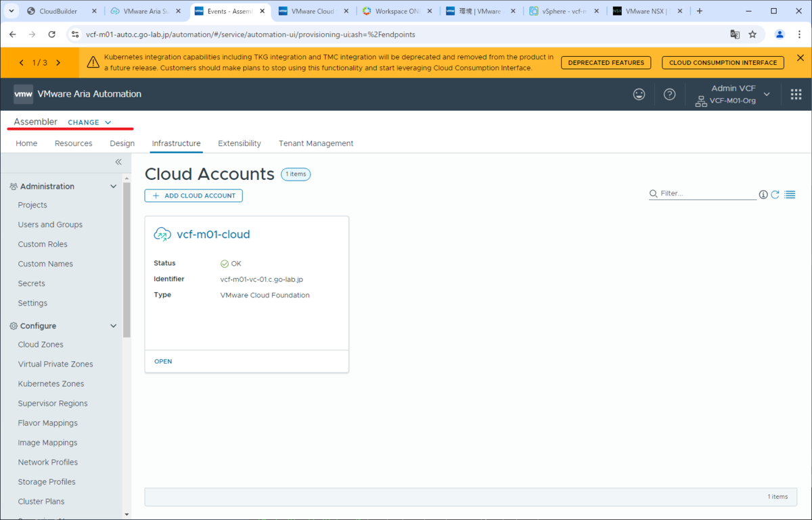Open the services grid icon

click(x=796, y=95)
